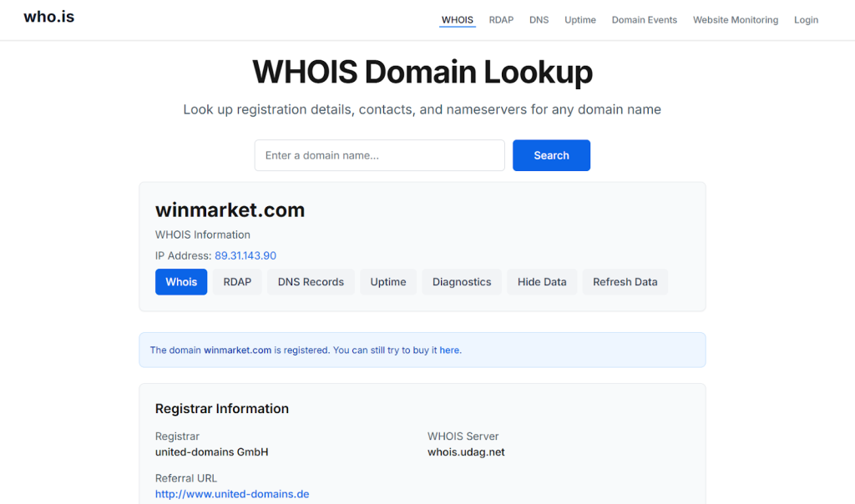Focus the domain name search field
The image size is (855, 504).
tap(379, 155)
